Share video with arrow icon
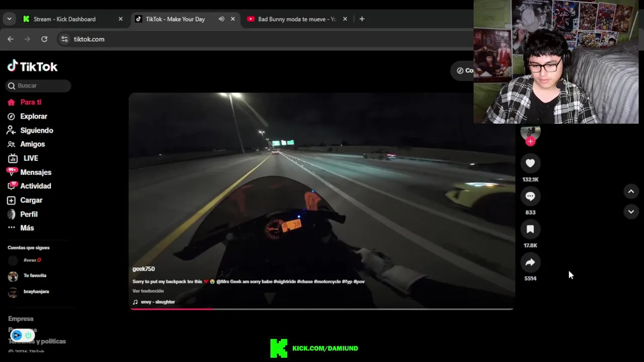Viewport: 644px width, 362px height. pos(530,262)
